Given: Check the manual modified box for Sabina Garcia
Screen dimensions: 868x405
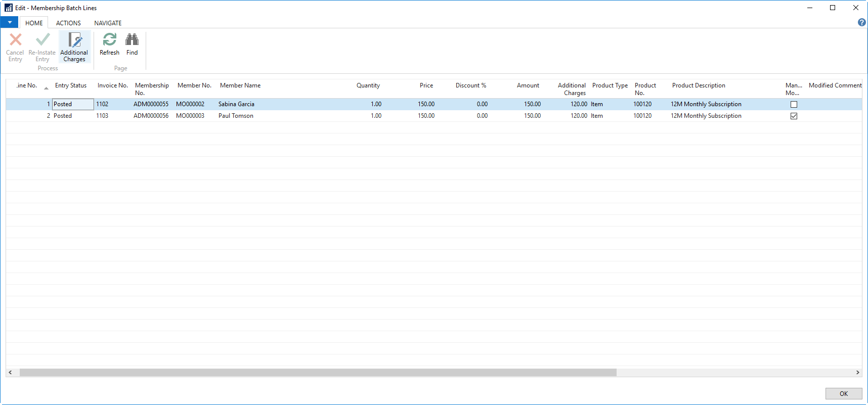Looking at the screenshot, I should 794,105.
